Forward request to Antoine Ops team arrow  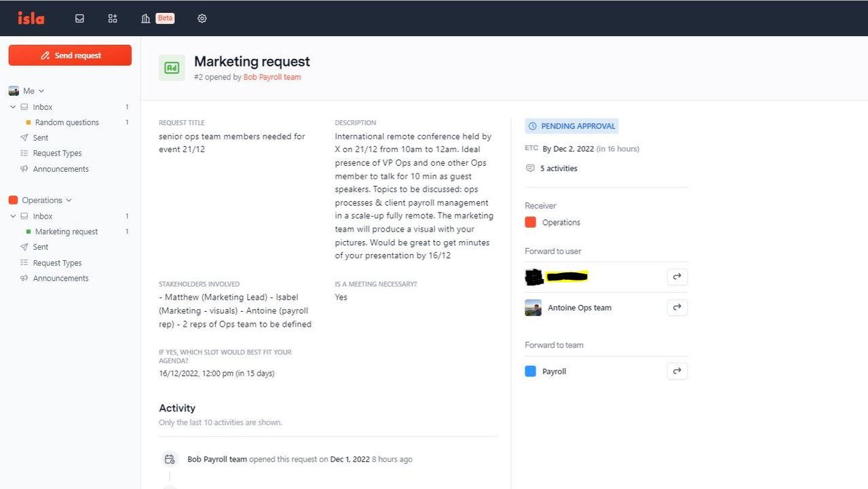(677, 308)
